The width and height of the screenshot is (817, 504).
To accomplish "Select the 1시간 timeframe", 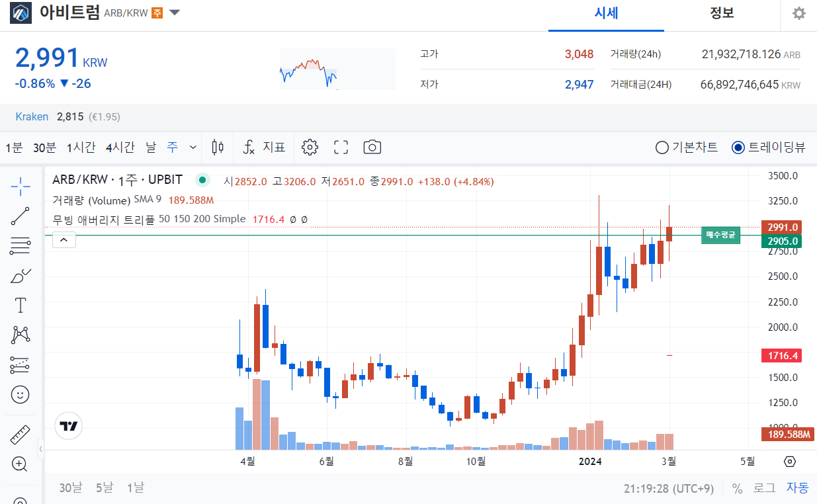I will point(81,147).
